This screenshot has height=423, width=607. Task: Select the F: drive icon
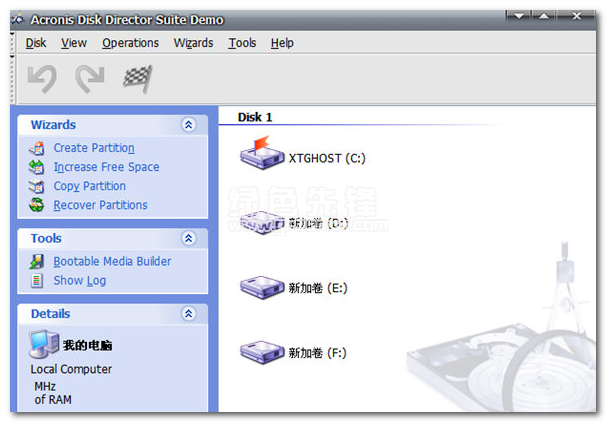[x=262, y=353]
